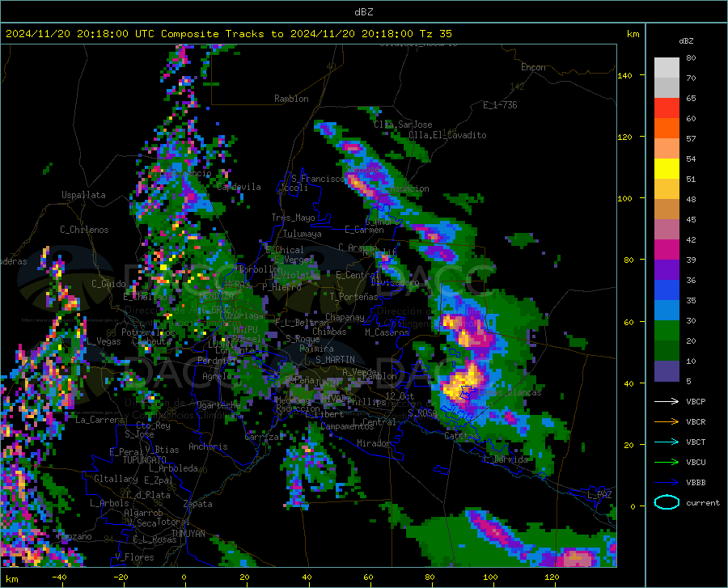Click the magenta 39 dBZ color swatch
728x588 pixels.
[x=667, y=250]
